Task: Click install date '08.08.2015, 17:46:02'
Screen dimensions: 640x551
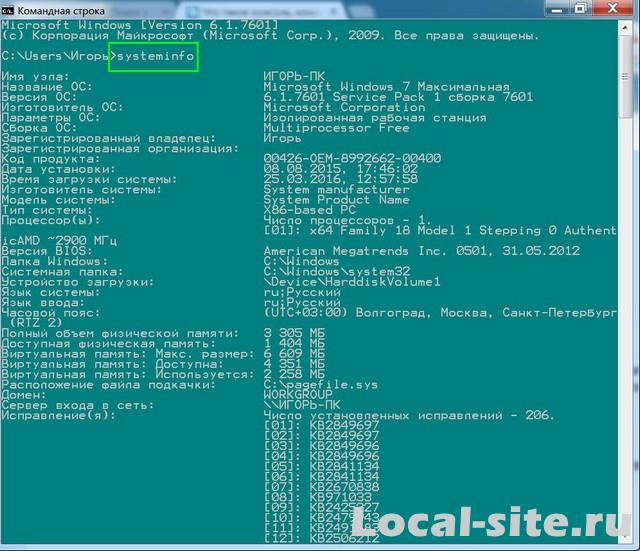Action: pyautogui.click(x=340, y=169)
